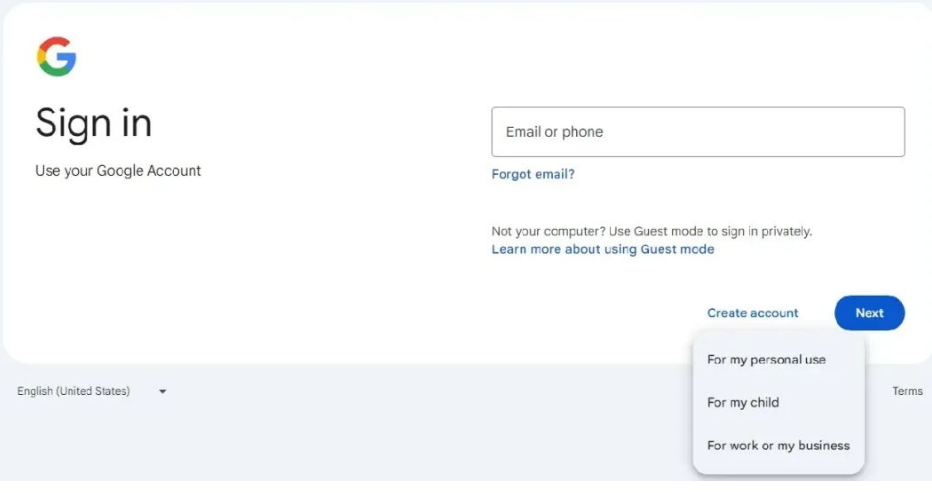Click the Forgot email? link
The width and height of the screenshot is (932, 493).
click(x=533, y=174)
